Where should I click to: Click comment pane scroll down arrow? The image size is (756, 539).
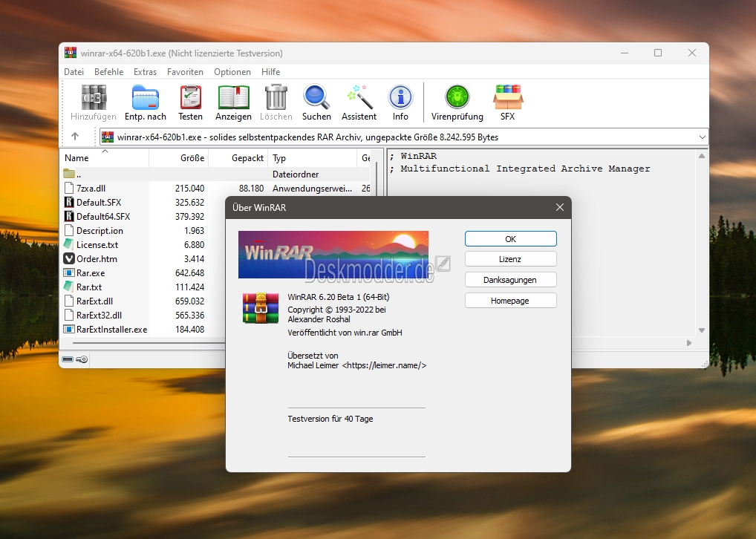pos(702,330)
